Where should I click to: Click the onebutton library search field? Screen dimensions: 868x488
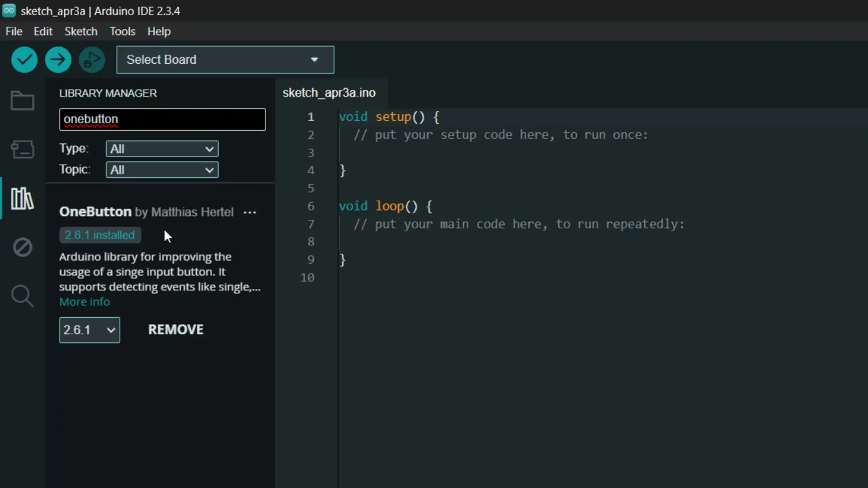tap(162, 119)
